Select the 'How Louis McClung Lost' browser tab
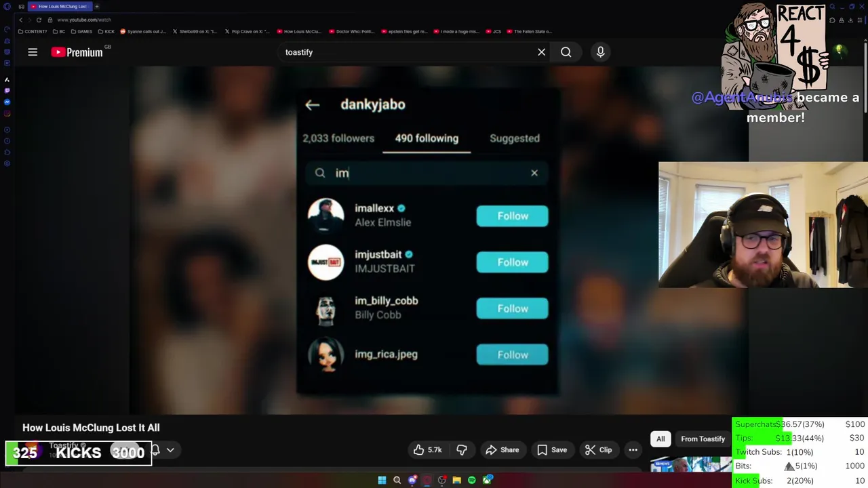This screenshot has height=488, width=868. point(60,6)
